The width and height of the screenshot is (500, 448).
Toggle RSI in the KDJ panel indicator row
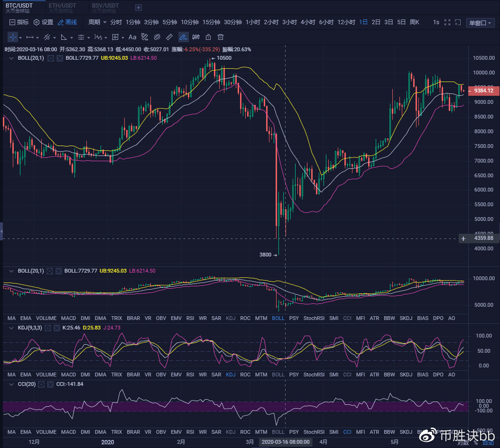[190, 375]
